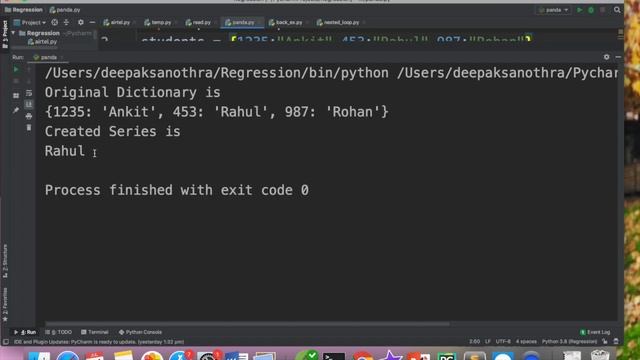
Task: Click the dictionary output line with 1235: 'Ankit'
Action: click(217, 112)
